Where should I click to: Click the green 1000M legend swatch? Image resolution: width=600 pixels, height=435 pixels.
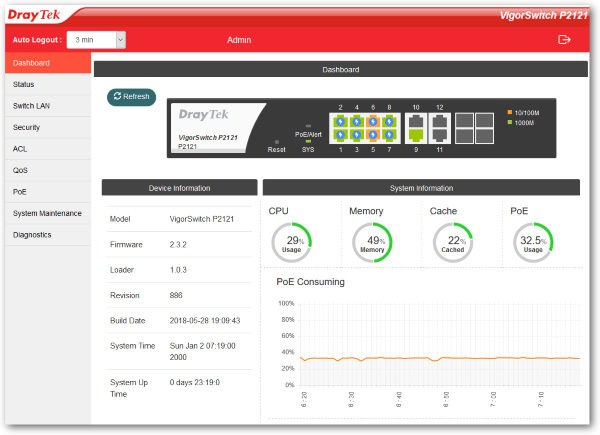click(x=510, y=122)
